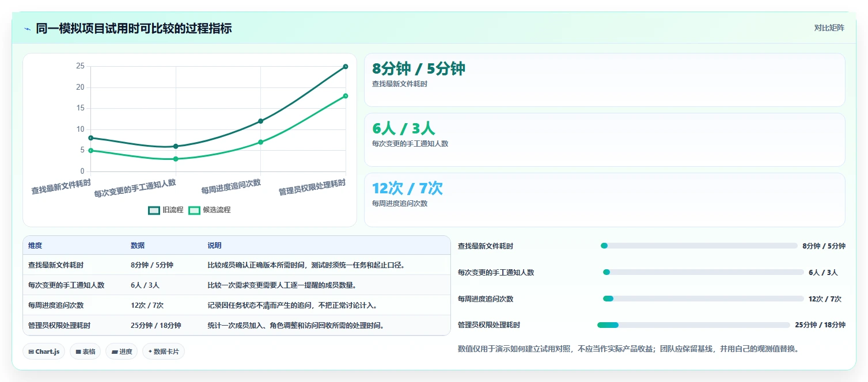Select the 候选流程 point for 查找最新文件耗时
The width and height of the screenshot is (868, 382).
point(91,151)
